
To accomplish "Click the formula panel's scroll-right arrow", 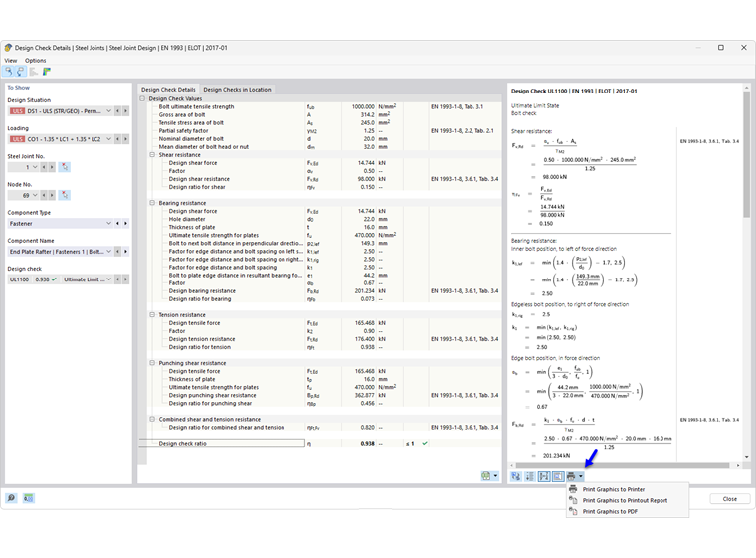I will click(738, 465).
